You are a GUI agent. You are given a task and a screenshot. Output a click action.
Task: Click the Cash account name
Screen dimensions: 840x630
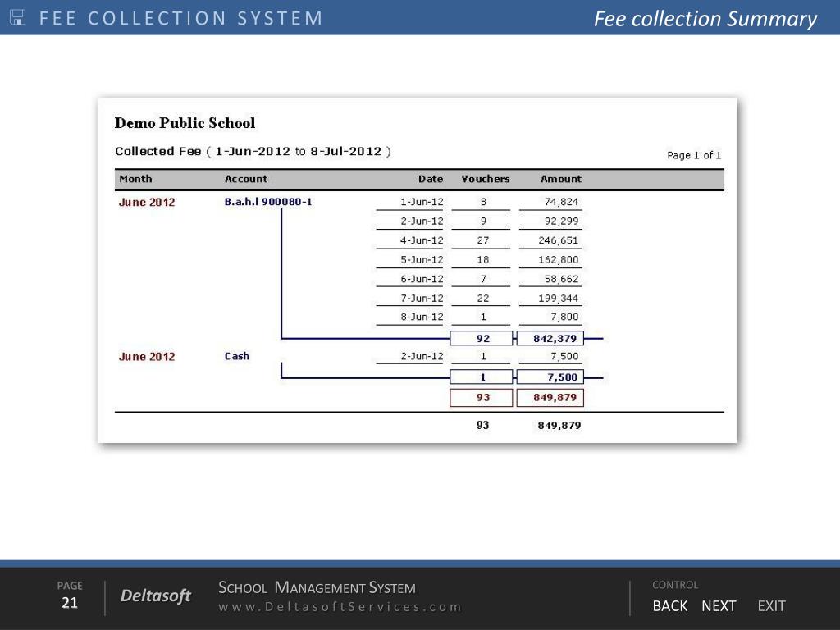click(237, 356)
